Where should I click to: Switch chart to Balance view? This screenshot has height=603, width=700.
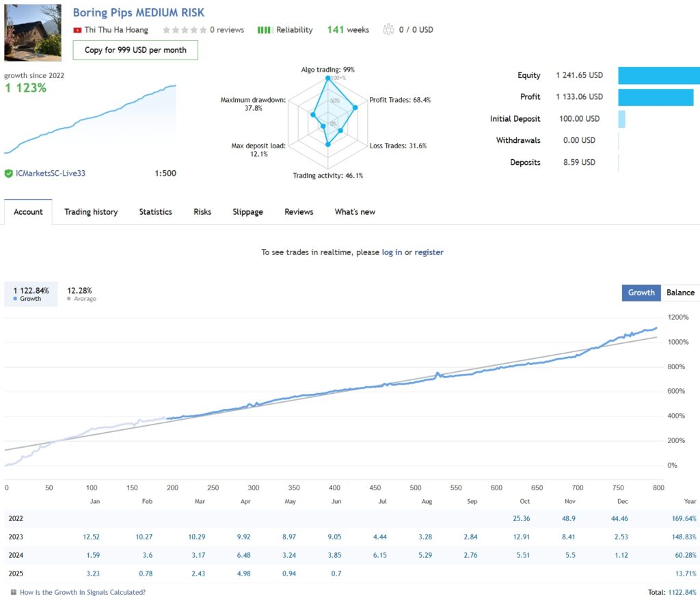click(x=680, y=293)
